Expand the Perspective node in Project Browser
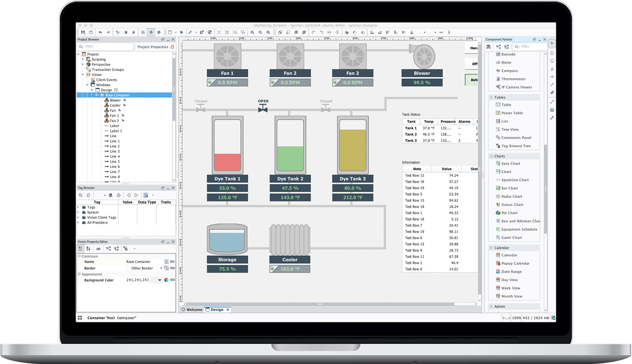This screenshot has height=364, width=632. [83, 64]
